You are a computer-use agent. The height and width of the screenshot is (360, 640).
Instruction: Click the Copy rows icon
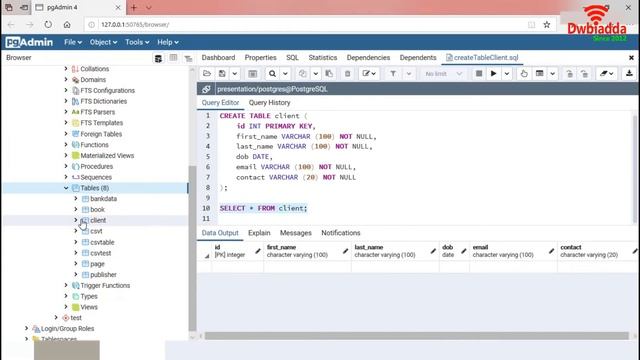(302, 73)
